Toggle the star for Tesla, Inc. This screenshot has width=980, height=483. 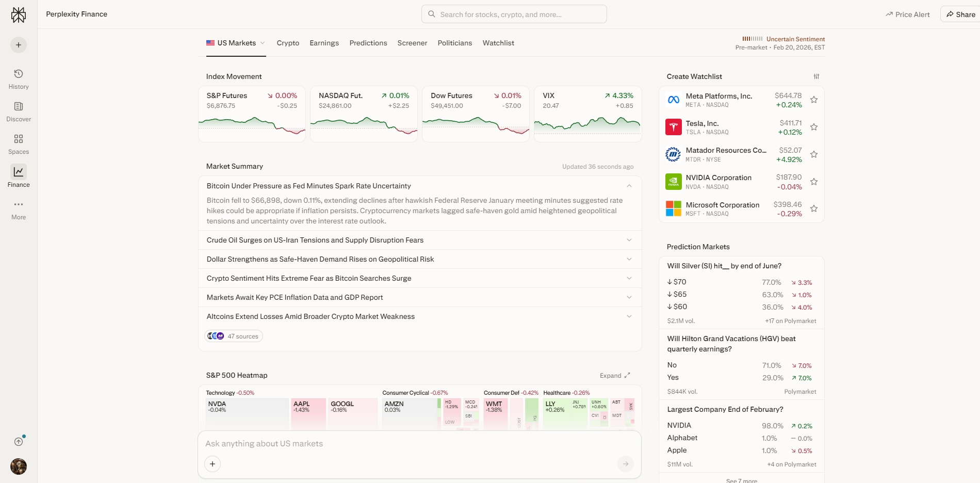[x=814, y=127]
